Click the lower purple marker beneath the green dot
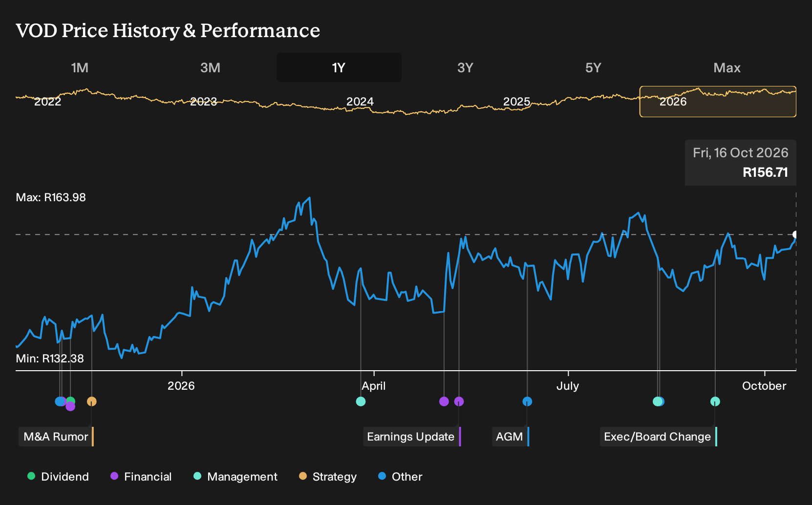This screenshot has width=812, height=505. point(70,406)
